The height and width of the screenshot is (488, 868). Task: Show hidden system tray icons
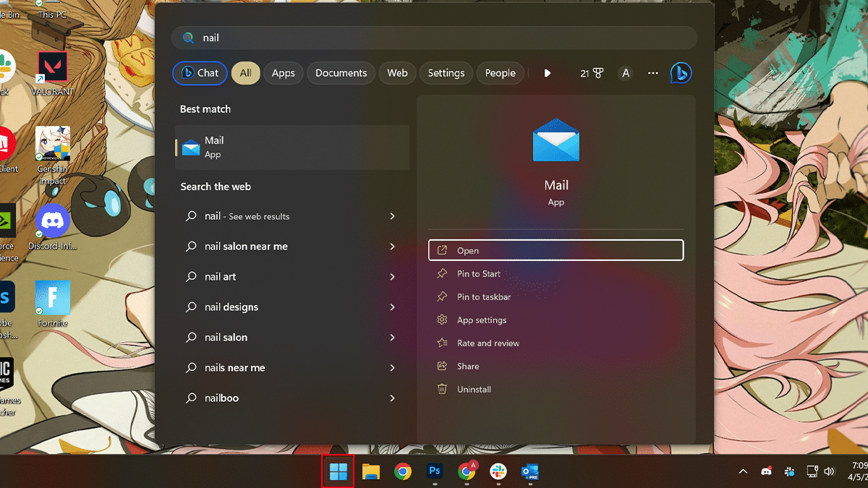click(743, 472)
